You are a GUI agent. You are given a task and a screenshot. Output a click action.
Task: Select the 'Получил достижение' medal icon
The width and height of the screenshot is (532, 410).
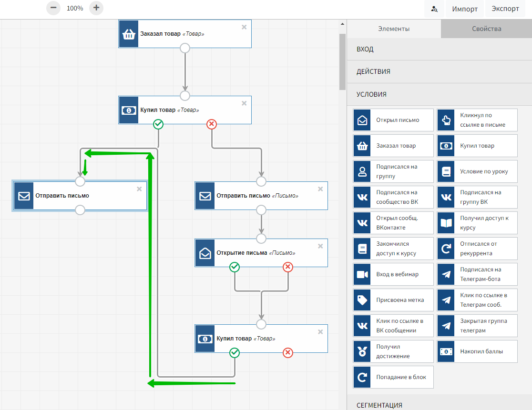click(x=362, y=351)
